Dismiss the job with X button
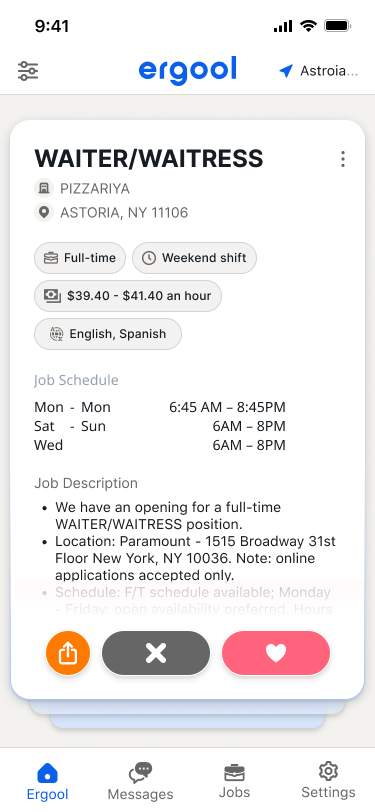The height and width of the screenshot is (812, 375). coord(156,654)
